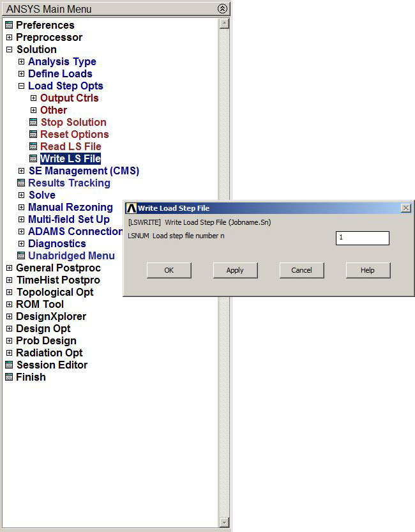The image size is (415, 532).
Task: Click the Preferences dialog icon
Action: point(9,26)
